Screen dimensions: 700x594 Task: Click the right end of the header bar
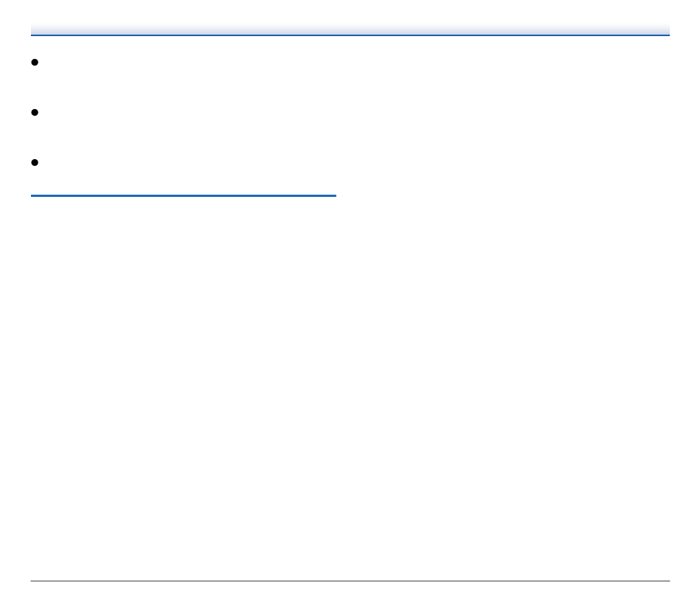(667, 29)
